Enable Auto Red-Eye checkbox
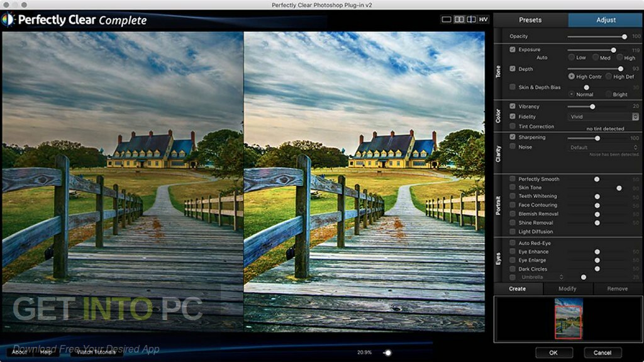 [x=513, y=243]
